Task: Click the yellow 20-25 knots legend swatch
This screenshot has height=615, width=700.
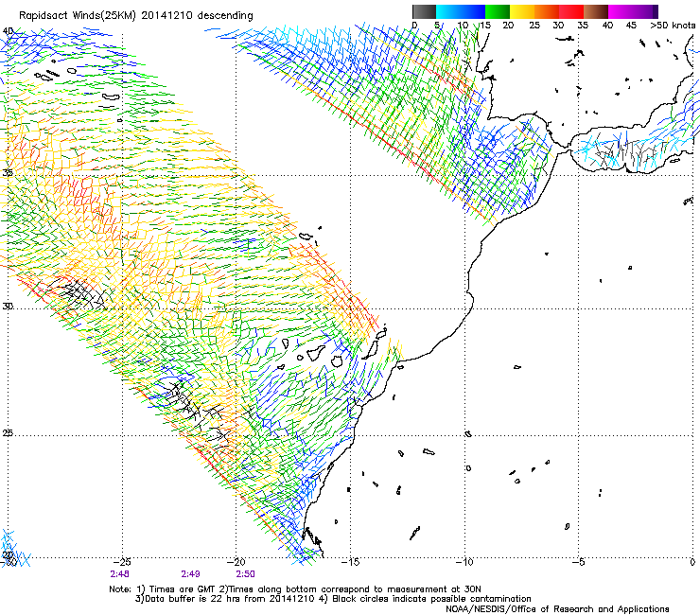Action: click(522, 11)
